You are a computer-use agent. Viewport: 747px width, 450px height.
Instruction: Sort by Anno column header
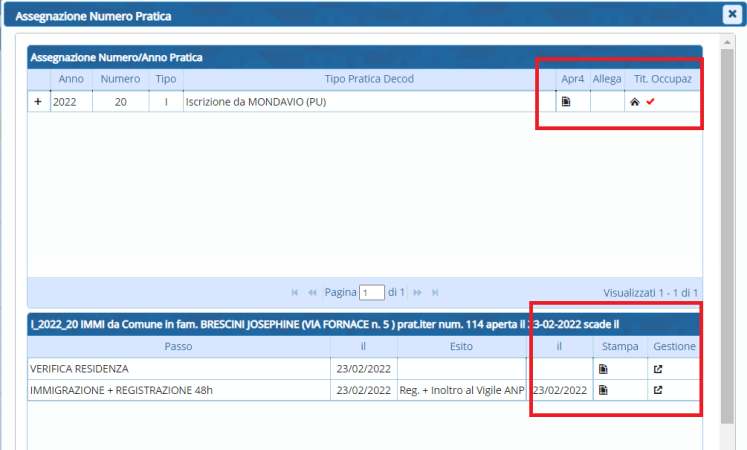71,78
